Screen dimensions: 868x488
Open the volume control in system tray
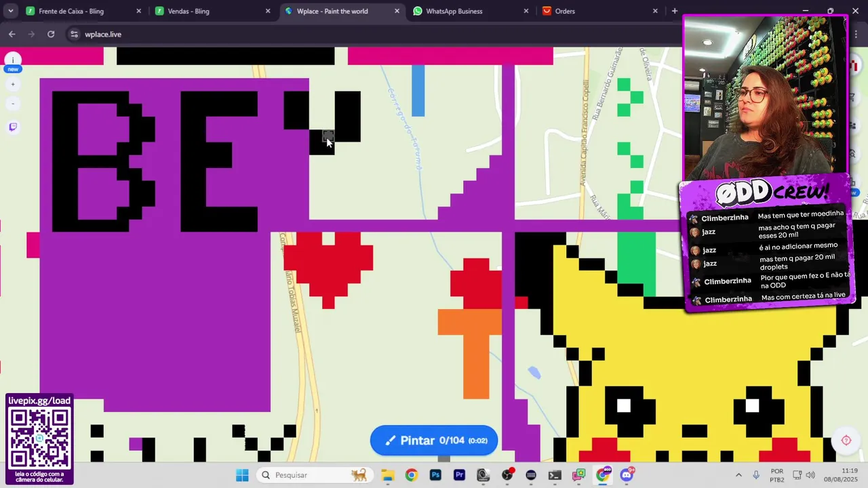tap(810, 475)
